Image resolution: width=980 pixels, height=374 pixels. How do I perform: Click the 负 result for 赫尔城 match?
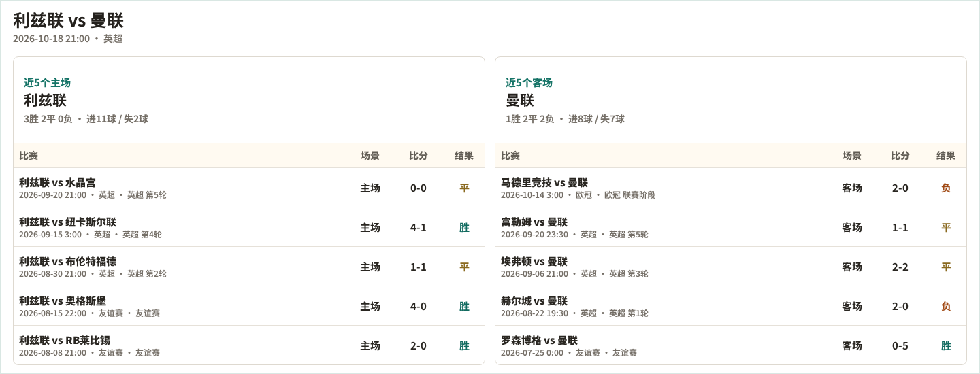coord(946,306)
